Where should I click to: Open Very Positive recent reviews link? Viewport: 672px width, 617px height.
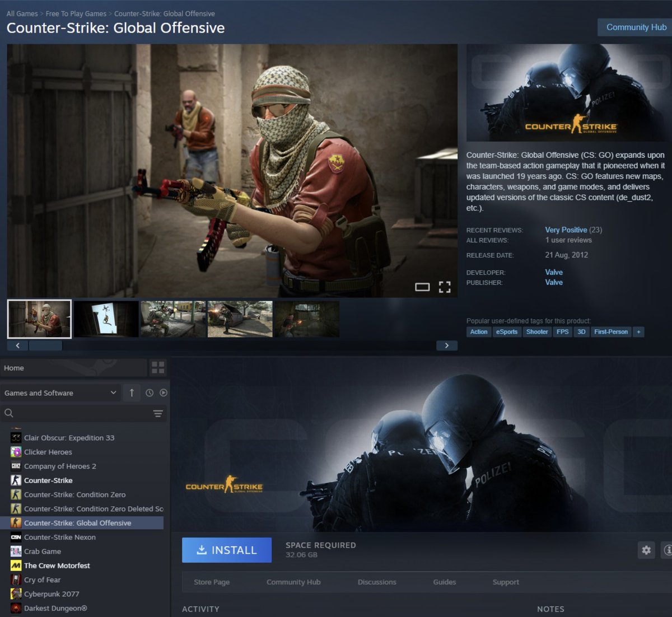(566, 230)
